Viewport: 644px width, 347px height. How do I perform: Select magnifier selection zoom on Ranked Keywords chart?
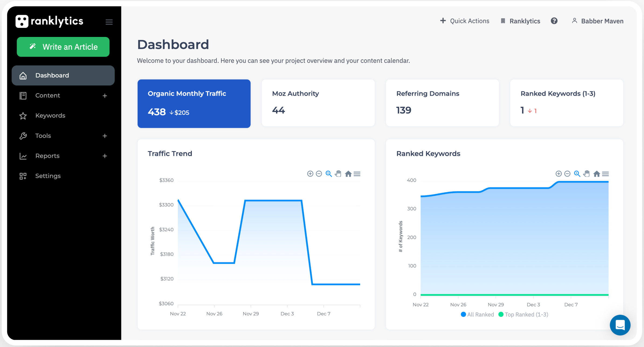point(577,174)
